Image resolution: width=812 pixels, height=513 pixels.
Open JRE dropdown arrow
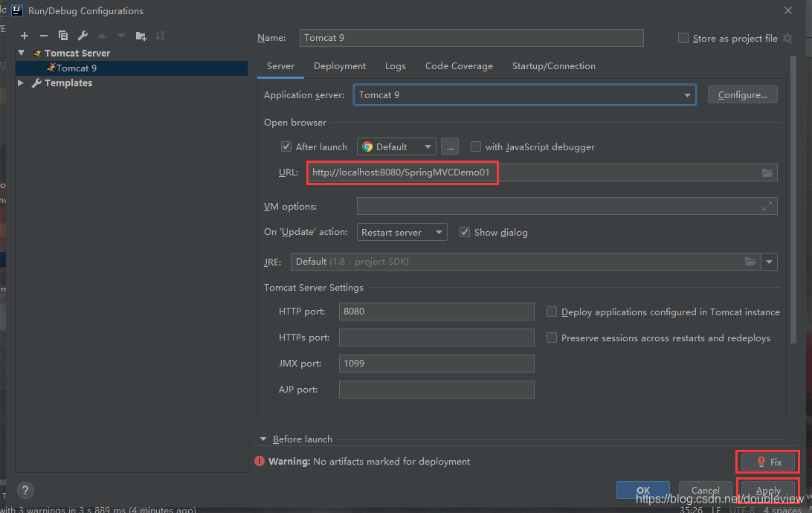click(x=769, y=262)
